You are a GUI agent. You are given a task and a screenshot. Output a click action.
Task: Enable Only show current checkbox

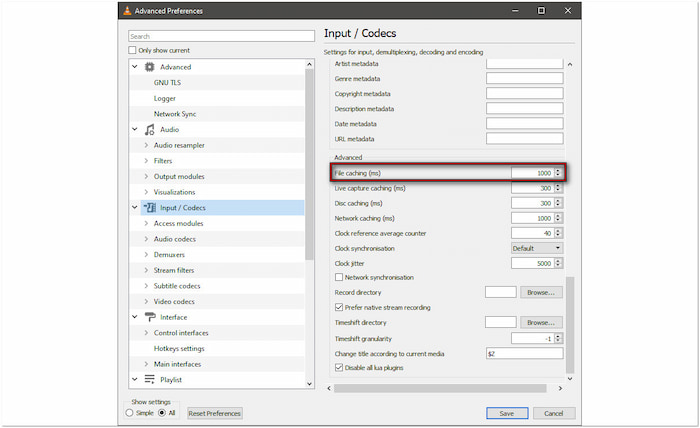[132, 50]
